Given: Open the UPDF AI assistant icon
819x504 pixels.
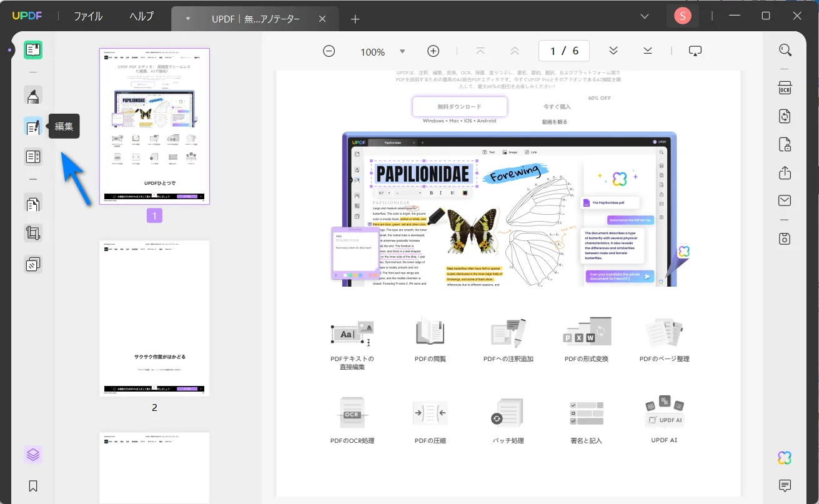Looking at the screenshot, I should tap(785, 458).
